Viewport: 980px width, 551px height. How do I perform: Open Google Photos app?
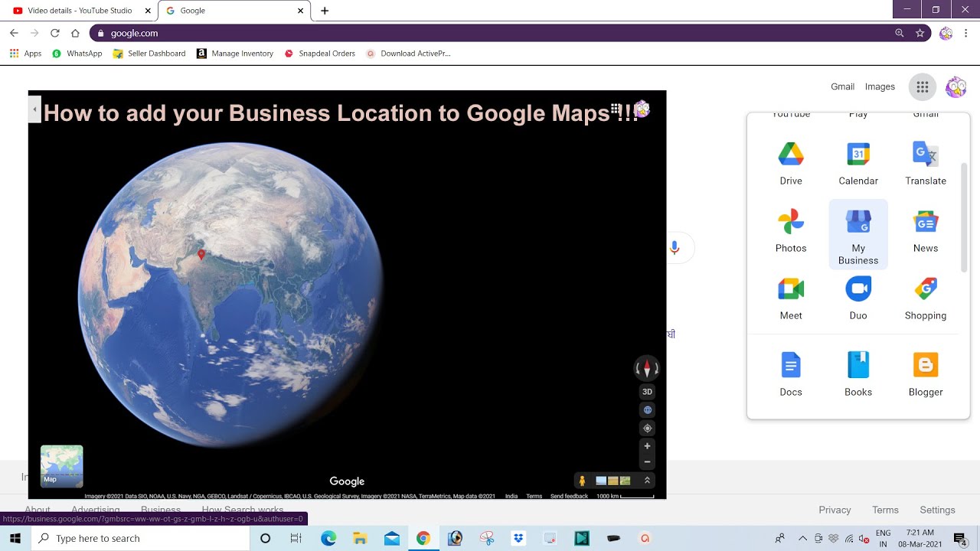[791, 231]
